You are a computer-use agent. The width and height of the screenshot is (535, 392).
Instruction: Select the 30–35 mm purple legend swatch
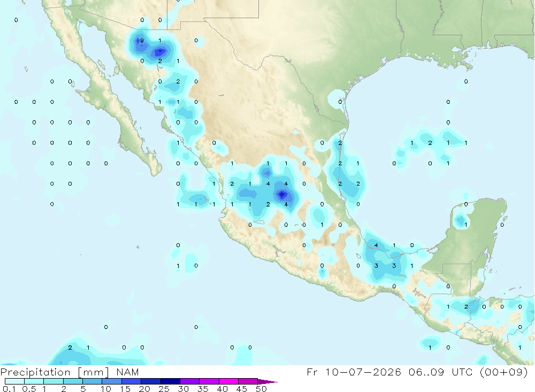[x=189, y=381]
